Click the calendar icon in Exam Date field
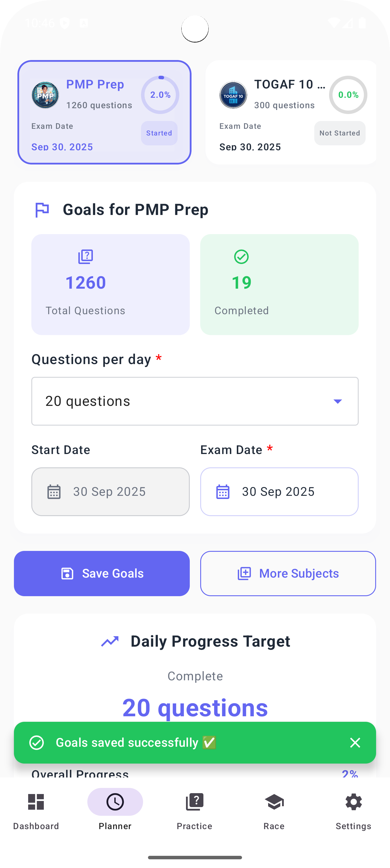This screenshot has height=868, width=390. (222, 492)
